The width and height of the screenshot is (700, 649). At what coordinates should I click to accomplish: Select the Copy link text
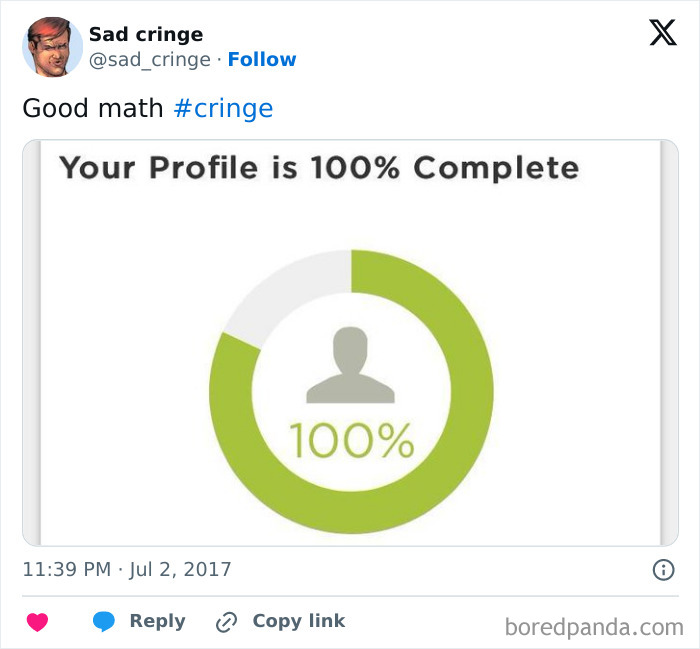pyautogui.click(x=299, y=621)
